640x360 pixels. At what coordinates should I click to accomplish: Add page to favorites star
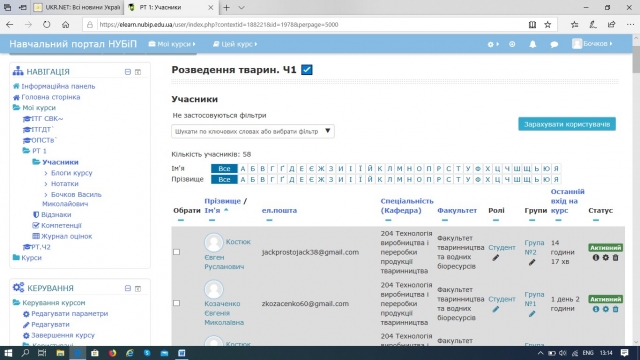tap(548, 24)
